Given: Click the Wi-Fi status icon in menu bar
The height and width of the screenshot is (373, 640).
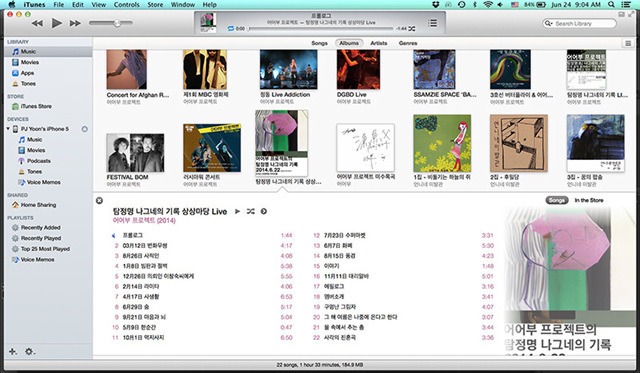Looking at the screenshot, I should click(x=488, y=4).
